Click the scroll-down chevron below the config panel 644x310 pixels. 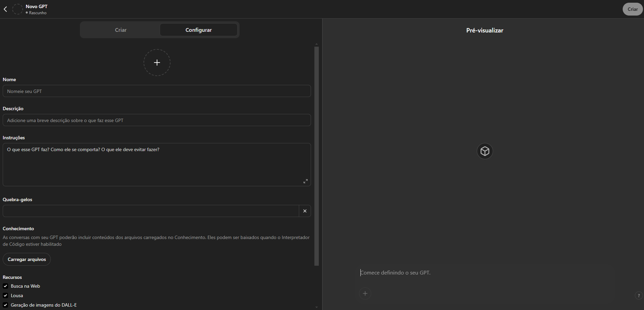pyautogui.click(x=316, y=307)
